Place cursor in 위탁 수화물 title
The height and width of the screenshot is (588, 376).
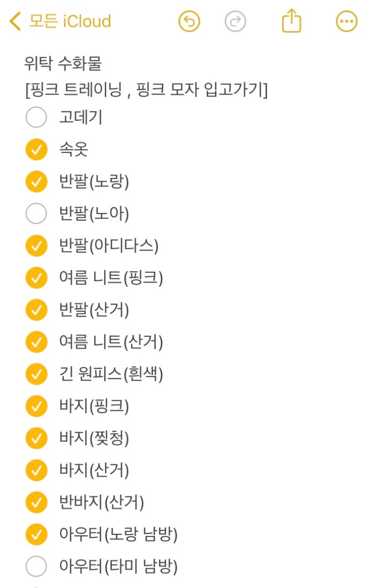[x=63, y=63]
